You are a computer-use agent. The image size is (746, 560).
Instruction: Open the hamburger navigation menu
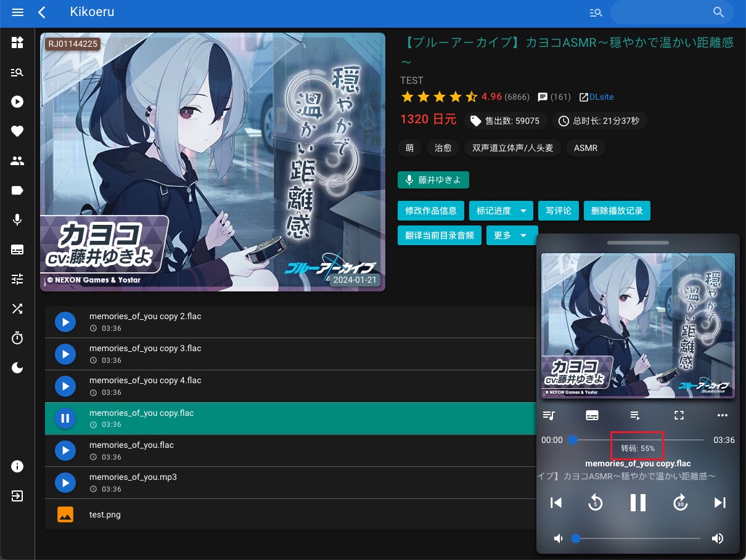coord(17,12)
